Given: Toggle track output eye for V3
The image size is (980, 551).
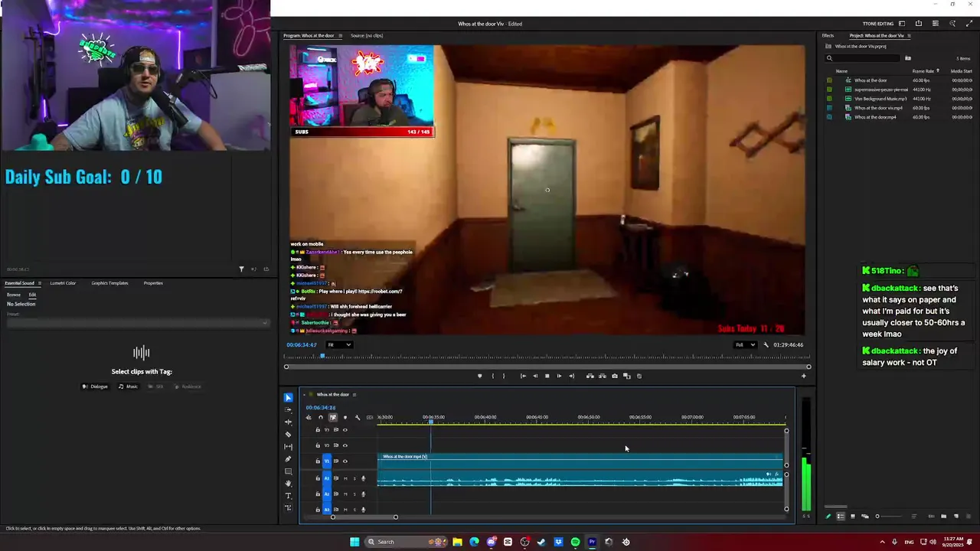Looking at the screenshot, I should (x=345, y=429).
